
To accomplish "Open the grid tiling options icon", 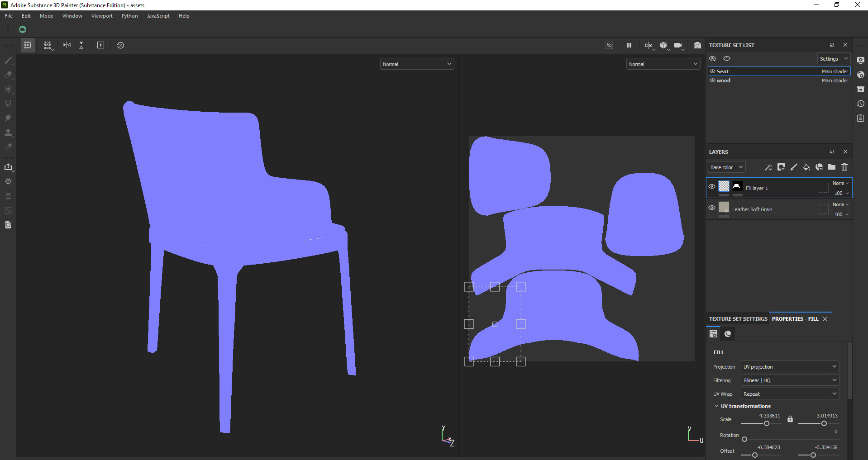I will point(48,45).
